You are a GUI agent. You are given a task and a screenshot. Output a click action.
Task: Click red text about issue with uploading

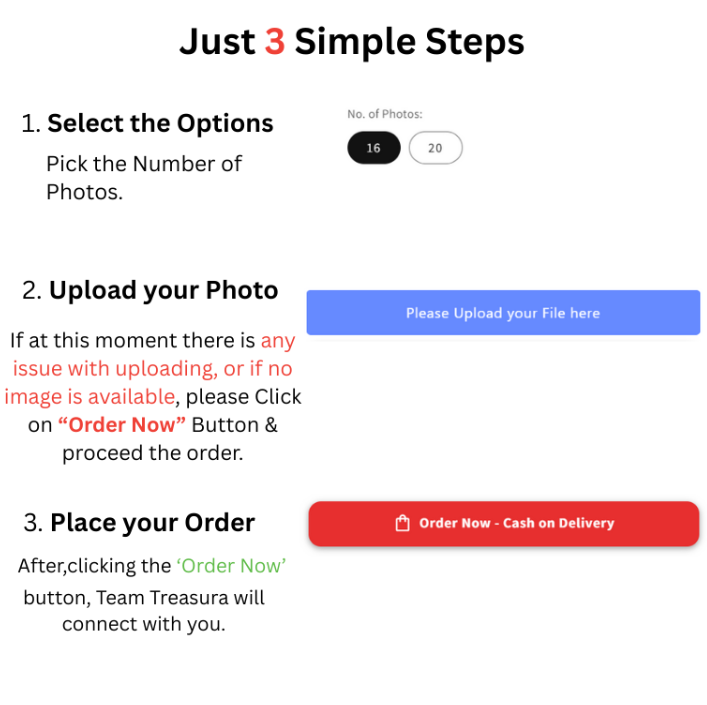pos(149,369)
